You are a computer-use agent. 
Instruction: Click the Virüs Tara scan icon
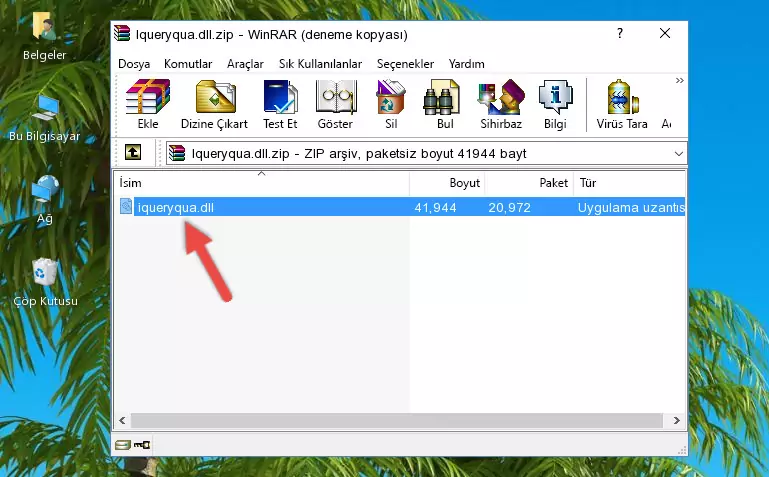[x=622, y=97]
